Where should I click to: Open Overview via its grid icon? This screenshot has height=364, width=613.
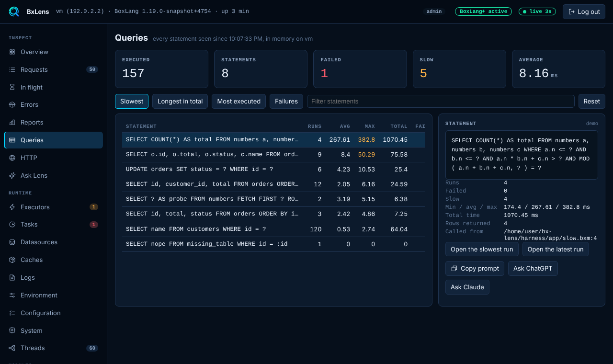tap(12, 52)
